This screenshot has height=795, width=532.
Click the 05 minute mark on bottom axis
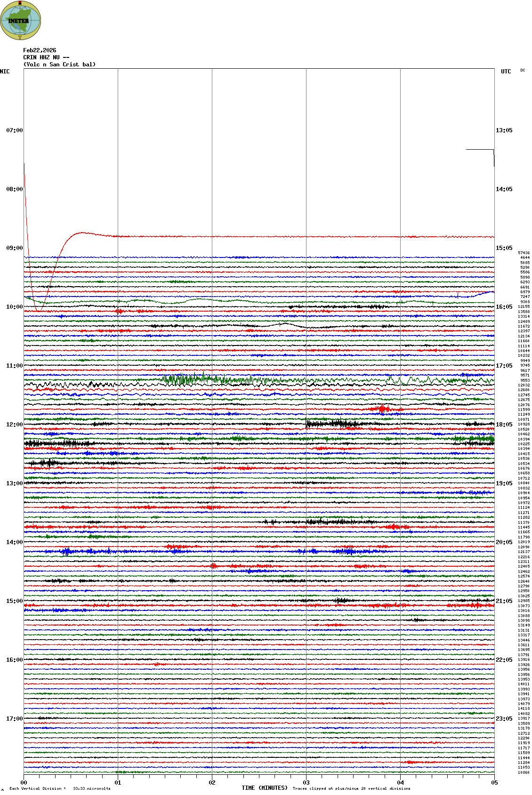coord(494,783)
